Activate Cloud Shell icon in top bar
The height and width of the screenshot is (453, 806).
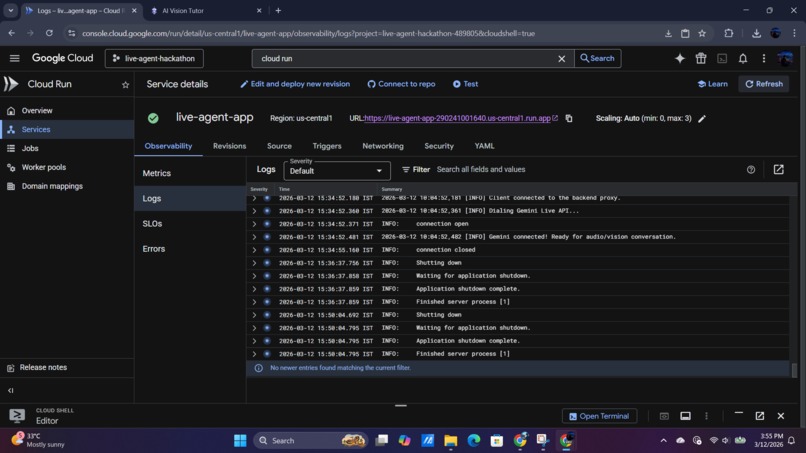[722, 59]
